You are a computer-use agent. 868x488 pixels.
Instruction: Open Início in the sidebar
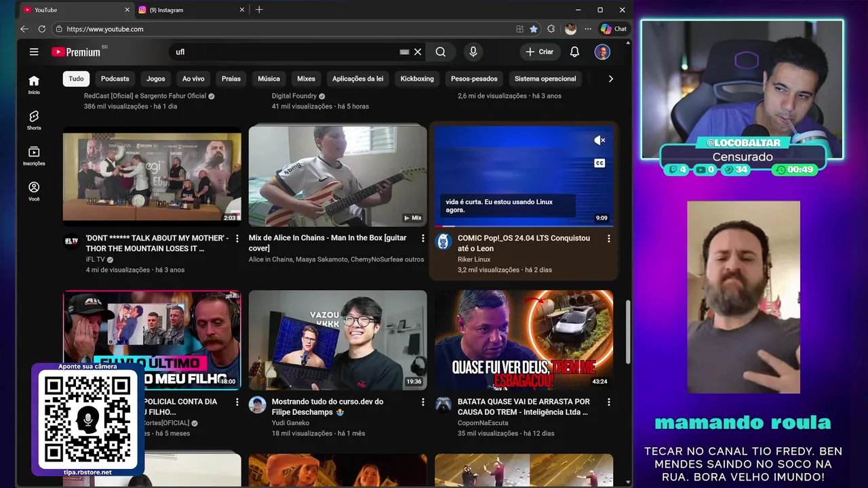click(x=34, y=85)
